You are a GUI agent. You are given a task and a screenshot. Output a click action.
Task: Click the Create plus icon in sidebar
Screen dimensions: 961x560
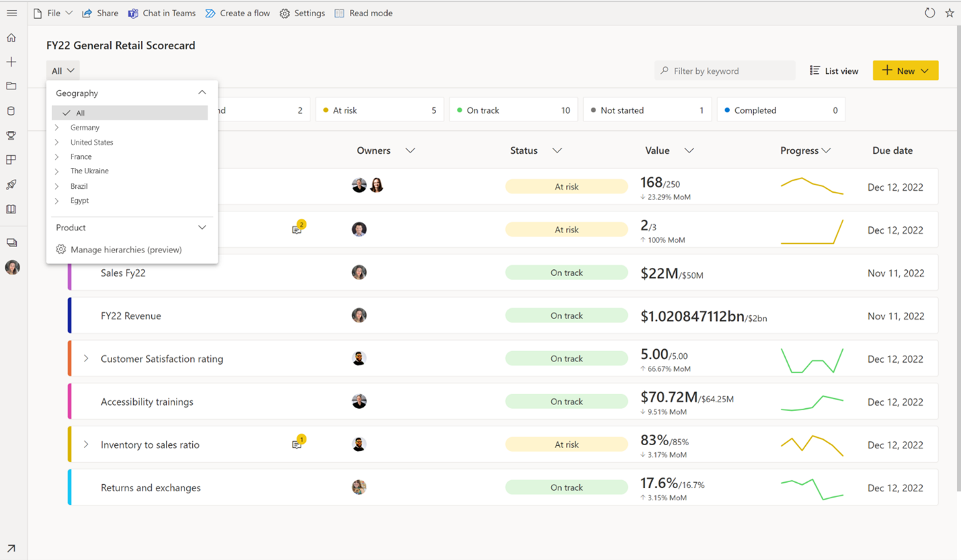pyautogui.click(x=11, y=62)
